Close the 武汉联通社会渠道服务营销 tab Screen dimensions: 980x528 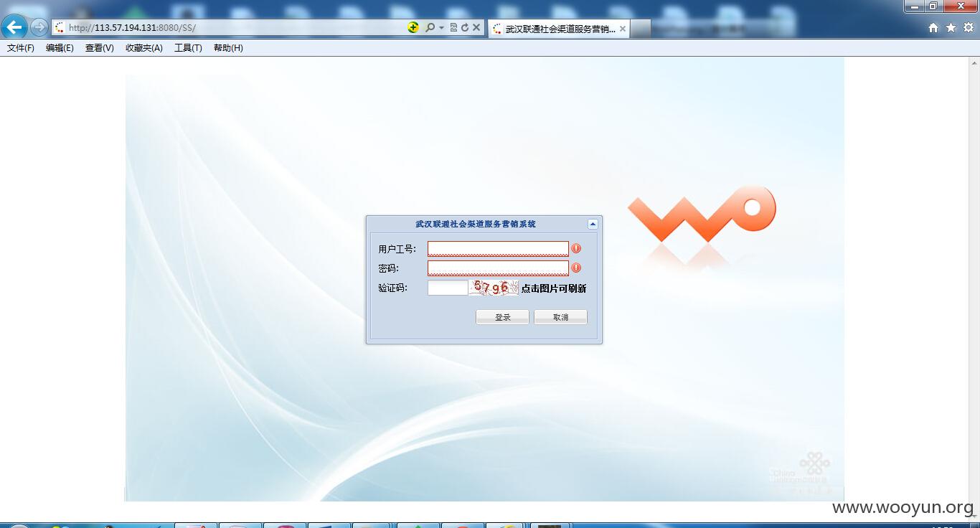622,29
